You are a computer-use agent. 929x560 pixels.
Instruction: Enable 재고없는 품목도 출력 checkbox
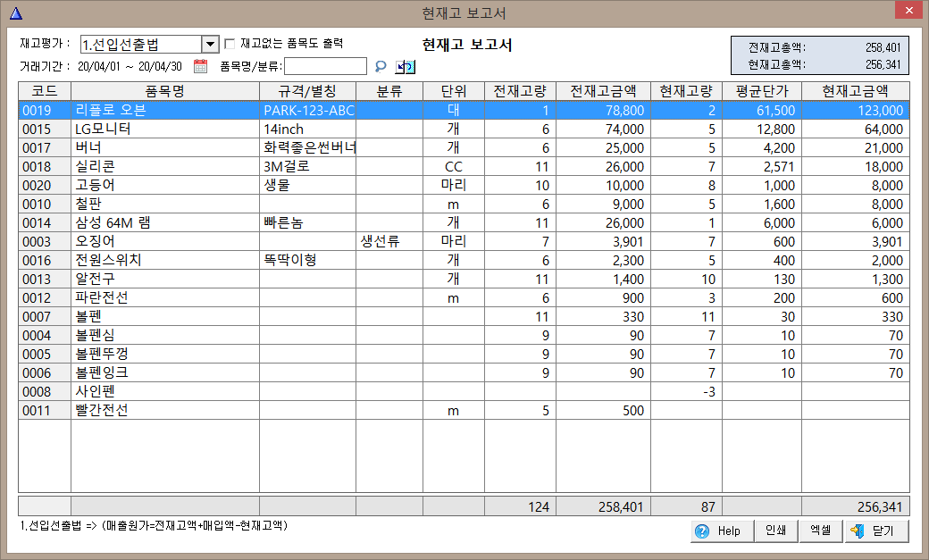230,44
